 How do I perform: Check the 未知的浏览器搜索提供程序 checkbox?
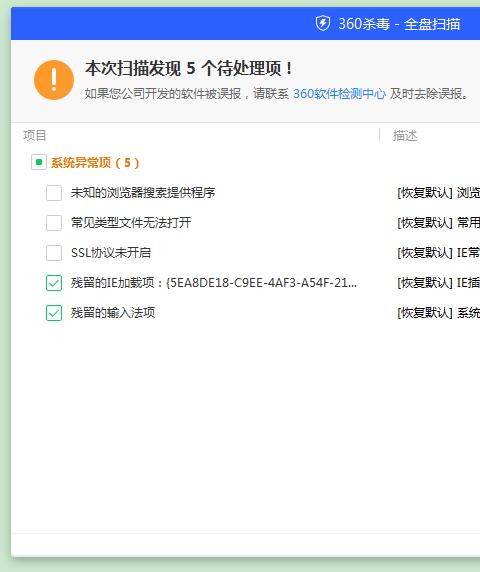54,193
